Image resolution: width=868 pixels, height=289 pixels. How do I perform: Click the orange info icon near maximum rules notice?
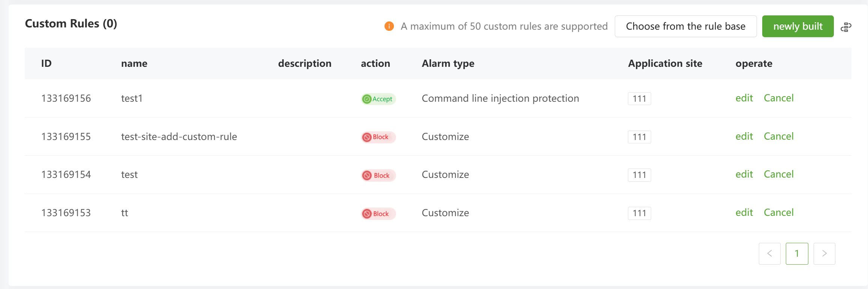click(x=389, y=26)
